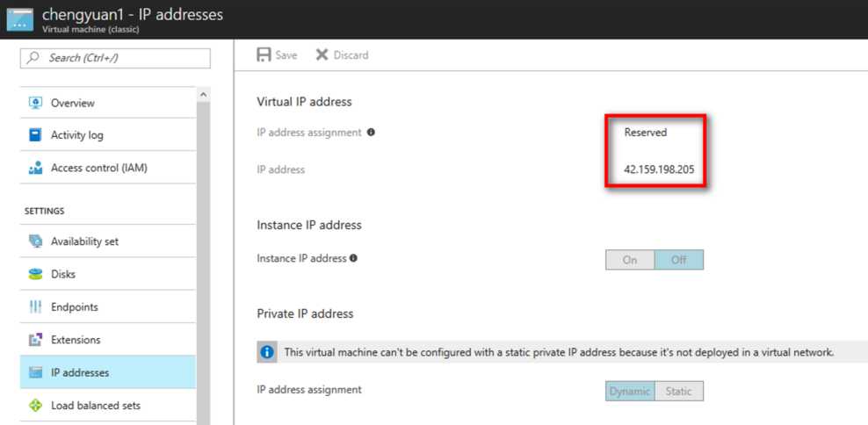Image resolution: width=868 pixels, height=425 pixels.
Task: Click the chengyuan1 - IP addresses title
Action: tap(133, 14)
